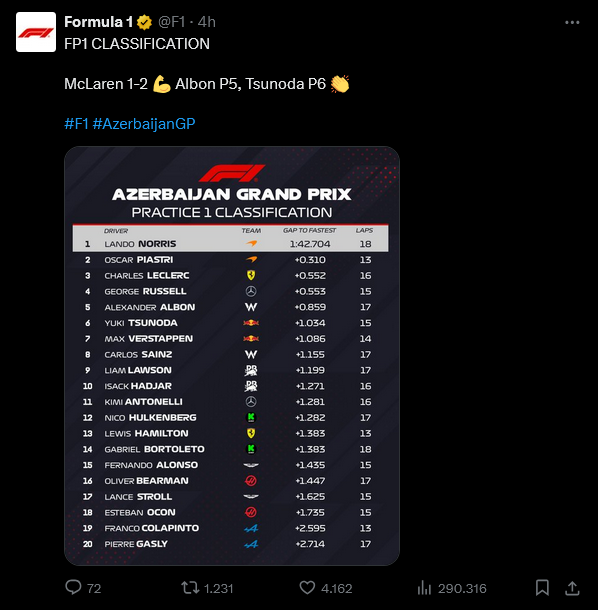598x610 pixels.
Task: Open the reply comment icon
Action: [x=73, y=587]
